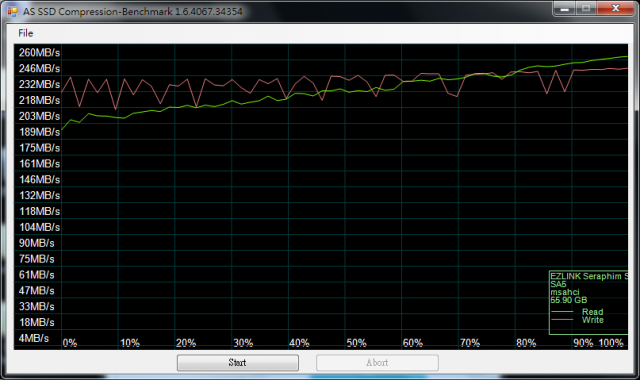
Task: Click the 70% compression label
Action: click(x=470, y=343)
